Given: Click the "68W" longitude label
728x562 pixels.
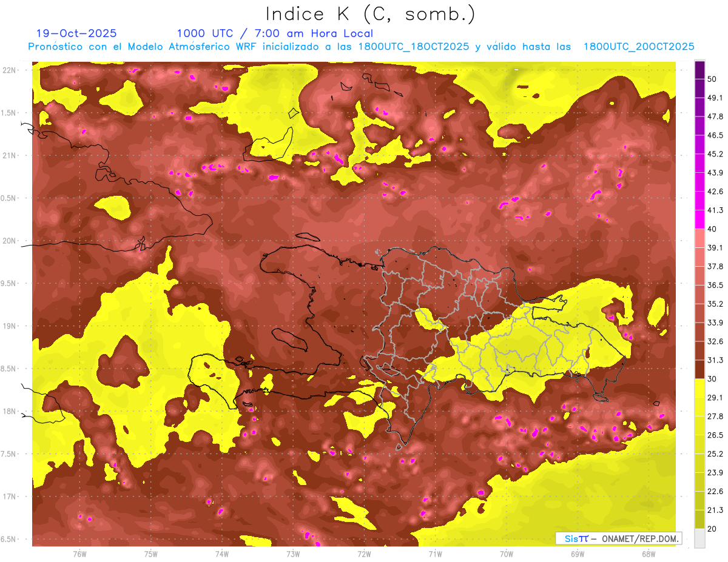Looking at the screenshot, I should pyautogui.click(x=649, y=554).
